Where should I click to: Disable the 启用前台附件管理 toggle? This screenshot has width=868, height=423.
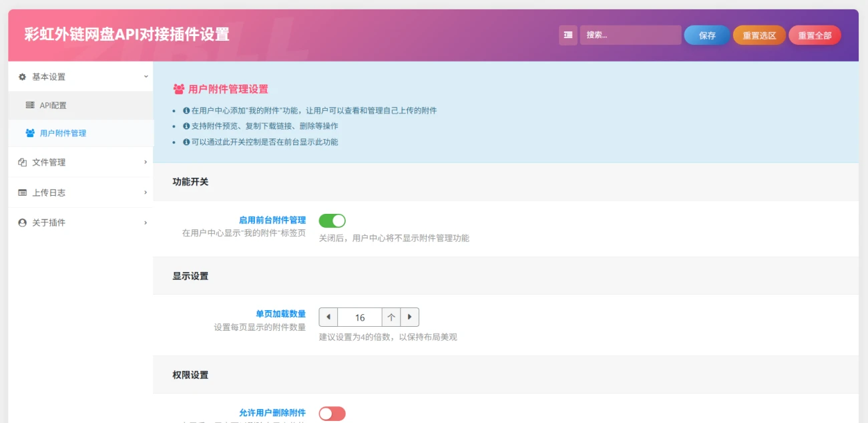tap(332, 221)
